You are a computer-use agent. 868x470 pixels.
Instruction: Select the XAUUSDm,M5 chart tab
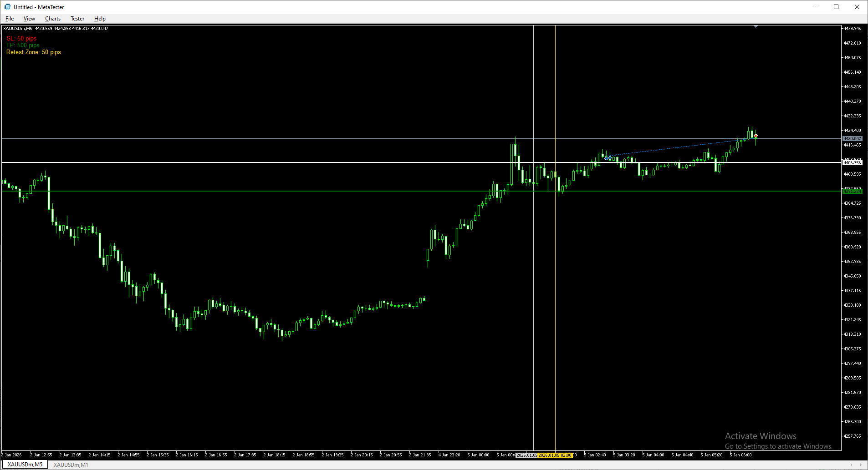coord(25,465)
